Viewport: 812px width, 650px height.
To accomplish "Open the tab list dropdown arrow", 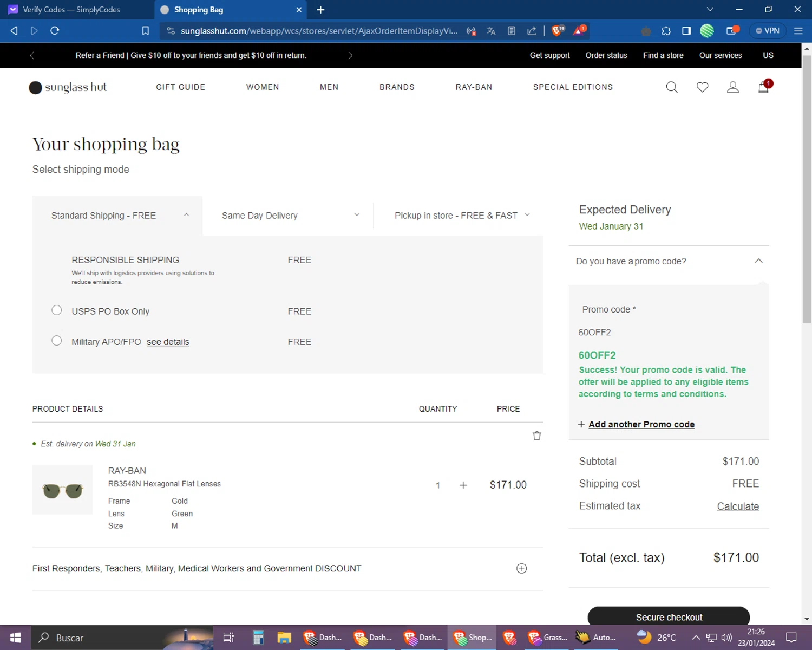I will (x=710, y=9).
